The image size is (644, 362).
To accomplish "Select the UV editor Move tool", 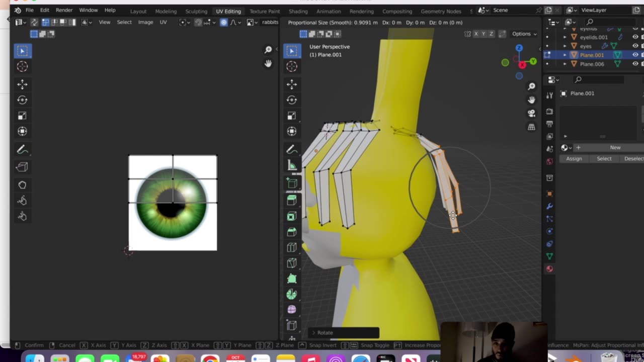I will click(x=22, y=84).
